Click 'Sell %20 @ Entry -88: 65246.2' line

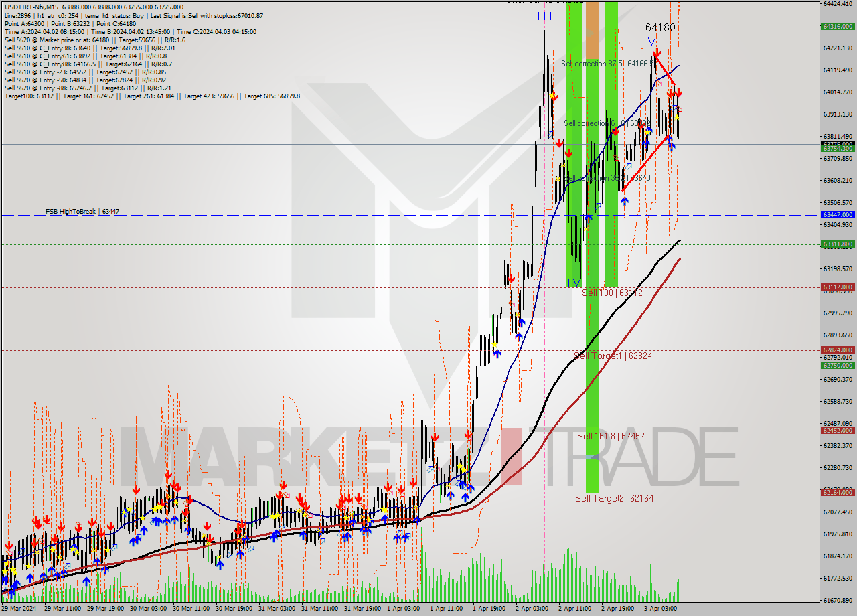pyautogui.click(x=88, y=88)
